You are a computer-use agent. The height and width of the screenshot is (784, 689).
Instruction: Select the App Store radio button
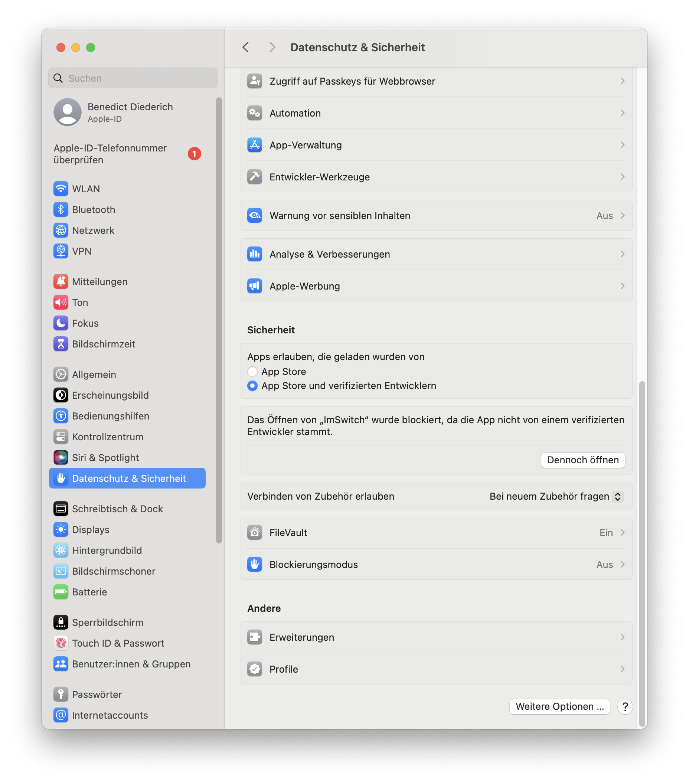pos(252,372)
